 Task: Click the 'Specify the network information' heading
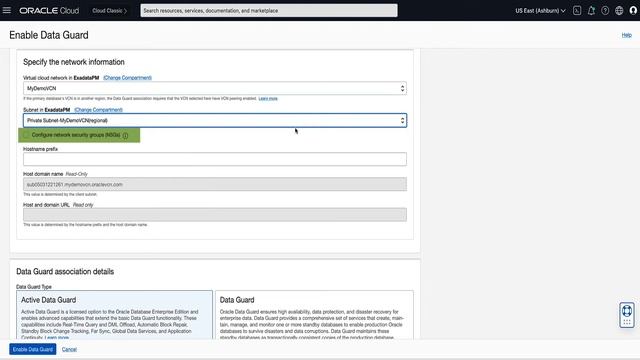[74, 62]
